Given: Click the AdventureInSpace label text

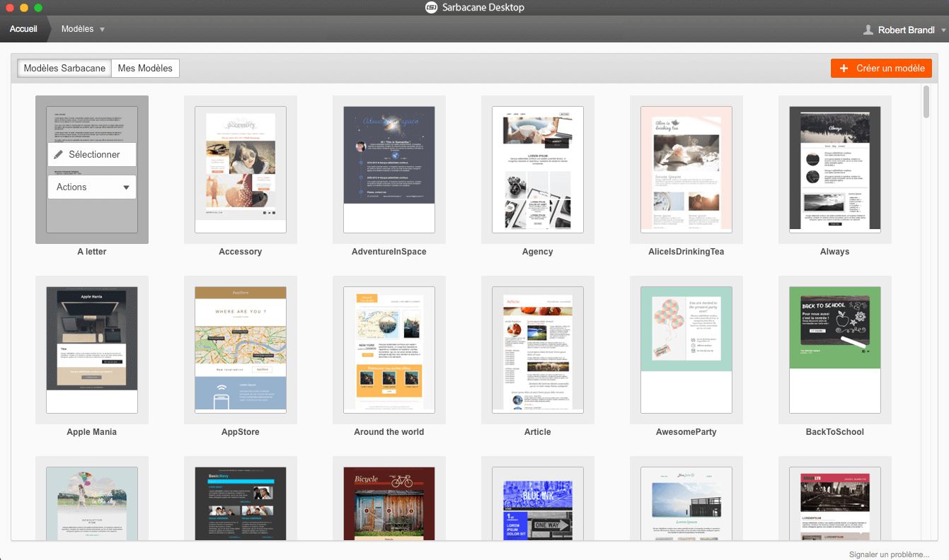Looking at the screenshot, I should tap(389, 252).
